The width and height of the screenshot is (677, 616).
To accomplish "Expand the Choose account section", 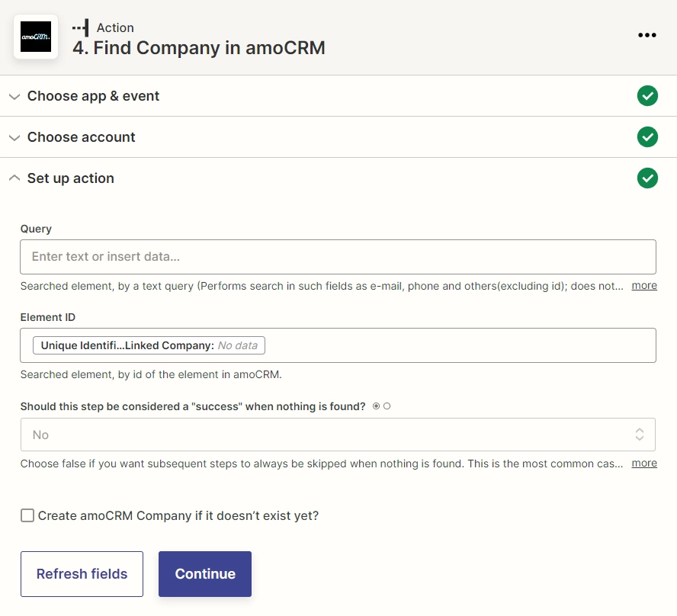I will (x=14, y=138).
